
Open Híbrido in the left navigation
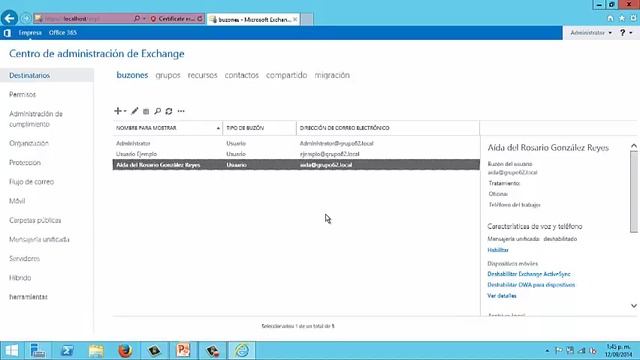20,278
